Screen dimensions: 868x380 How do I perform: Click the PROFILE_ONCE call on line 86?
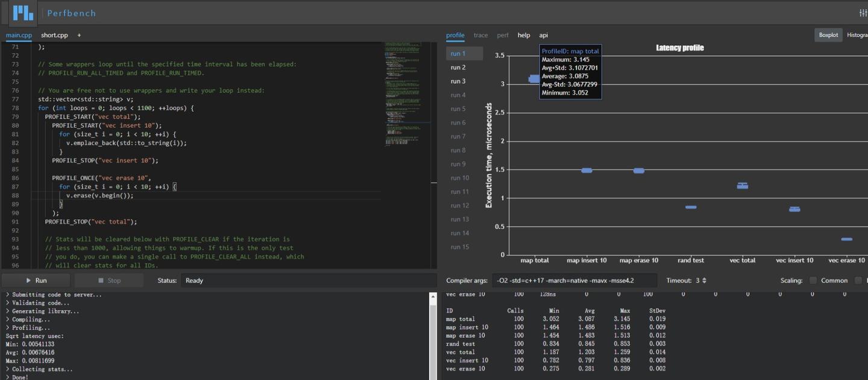pyautogui.click(x=101, y=178)
